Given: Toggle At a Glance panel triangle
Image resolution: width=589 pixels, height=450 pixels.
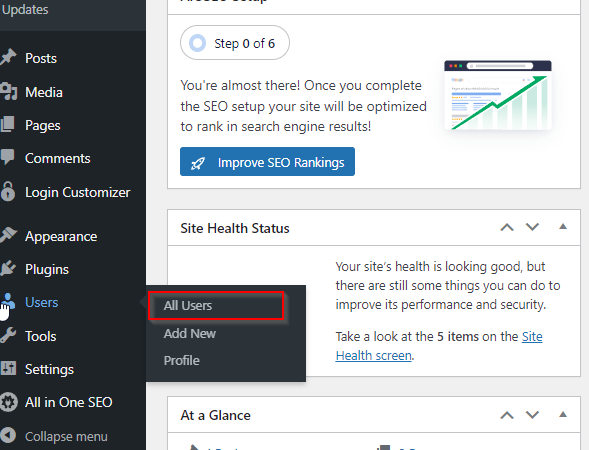Looking at the screenshot, I should [563, 414].
